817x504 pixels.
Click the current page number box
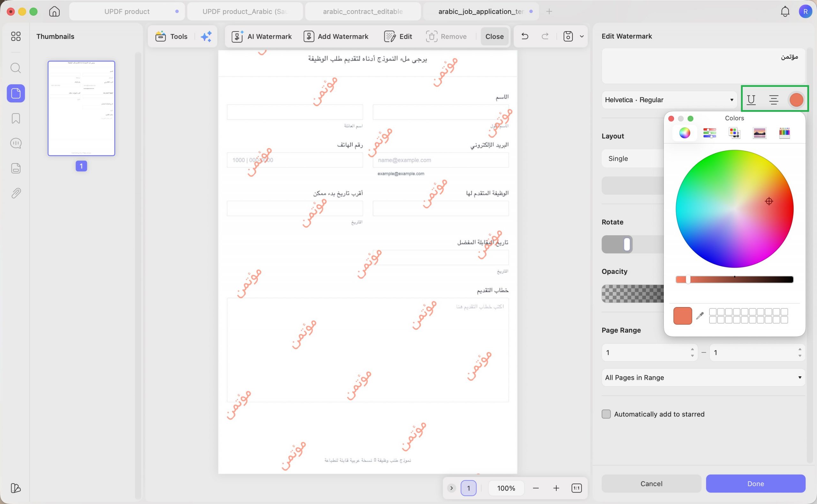pyautogui.click(x=468, y=488)
